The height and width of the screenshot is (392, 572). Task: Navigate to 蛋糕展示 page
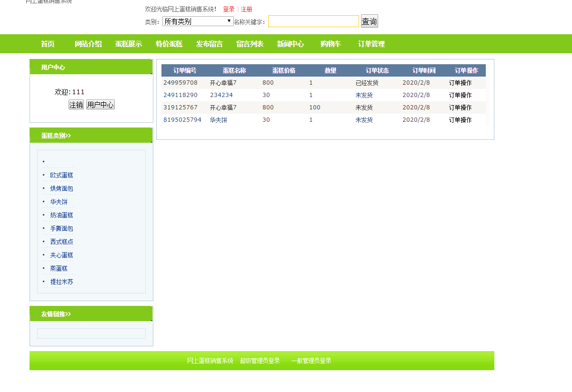[x=129, y=44]
